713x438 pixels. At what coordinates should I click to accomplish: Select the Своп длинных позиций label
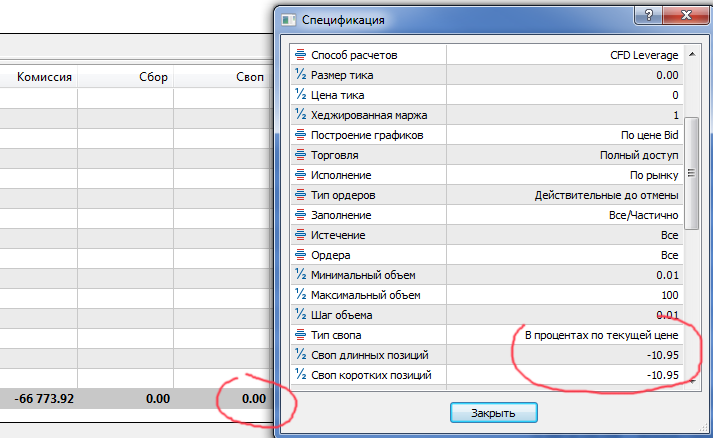point(370,355)
